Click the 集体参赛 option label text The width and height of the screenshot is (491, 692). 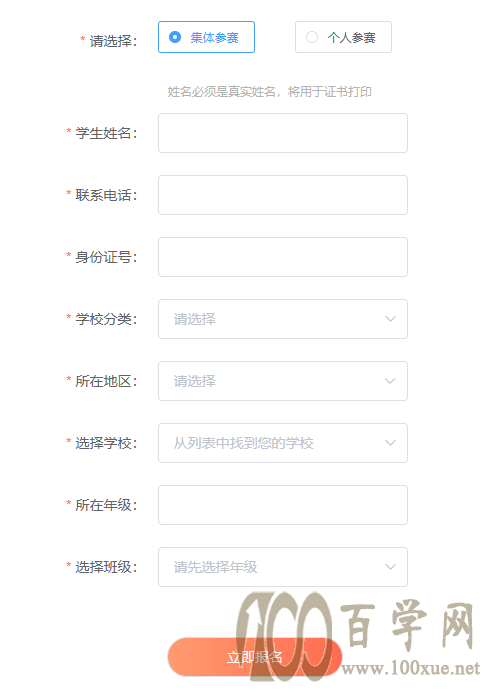tap(214, 38)
